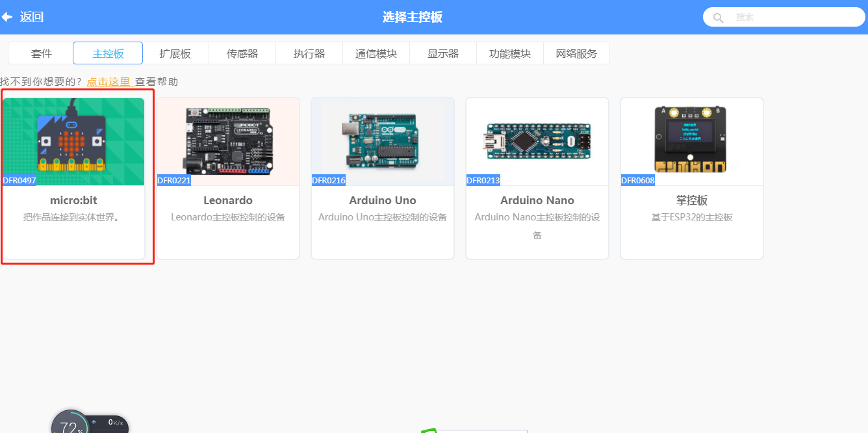The height and width of the screenshot is (433, 868).
Task: Select the 主控板 tab
Action: coord(108,53)
